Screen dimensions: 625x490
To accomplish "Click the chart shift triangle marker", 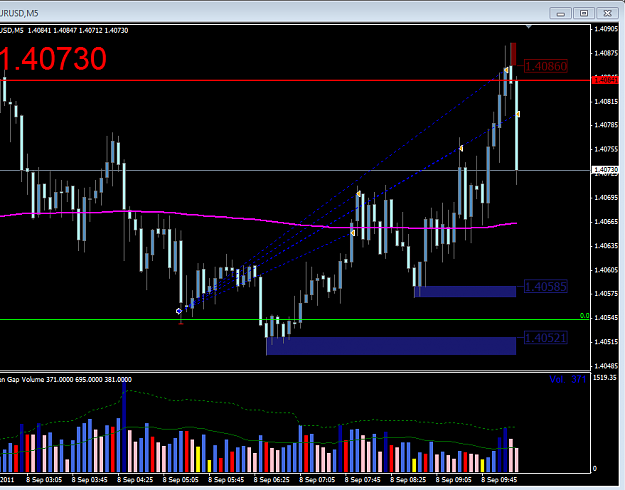I will 529,27.
